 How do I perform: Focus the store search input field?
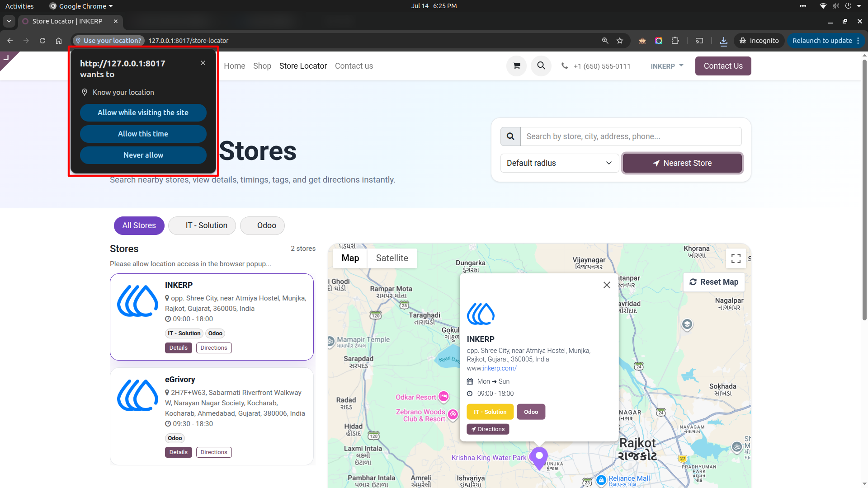point(631,136)
